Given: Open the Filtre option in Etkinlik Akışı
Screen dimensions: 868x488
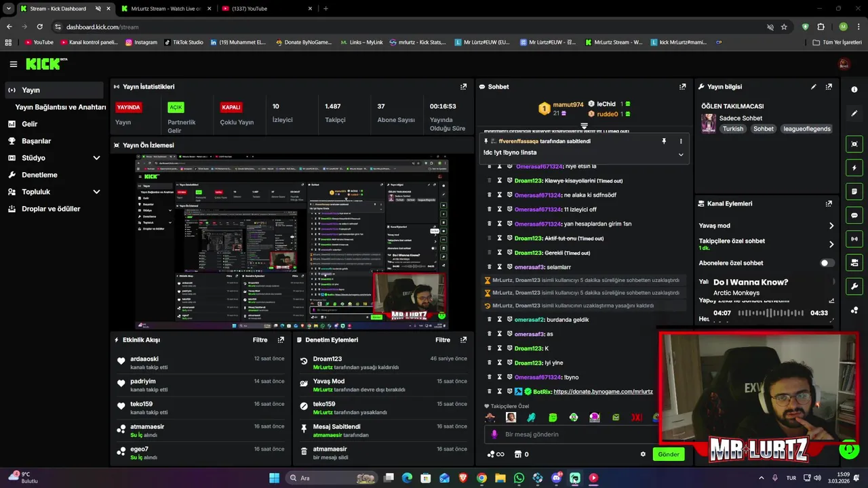Looking at the screenshot, I should [x=260, y=340].
